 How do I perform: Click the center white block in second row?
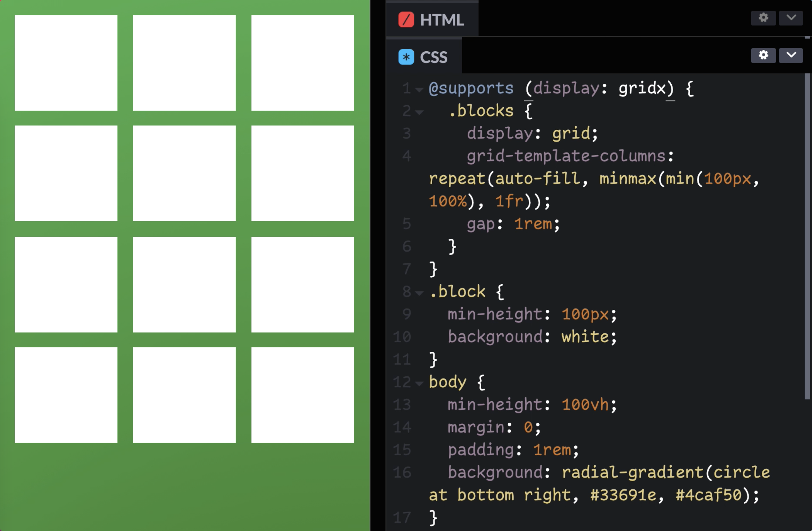[184, 173]
